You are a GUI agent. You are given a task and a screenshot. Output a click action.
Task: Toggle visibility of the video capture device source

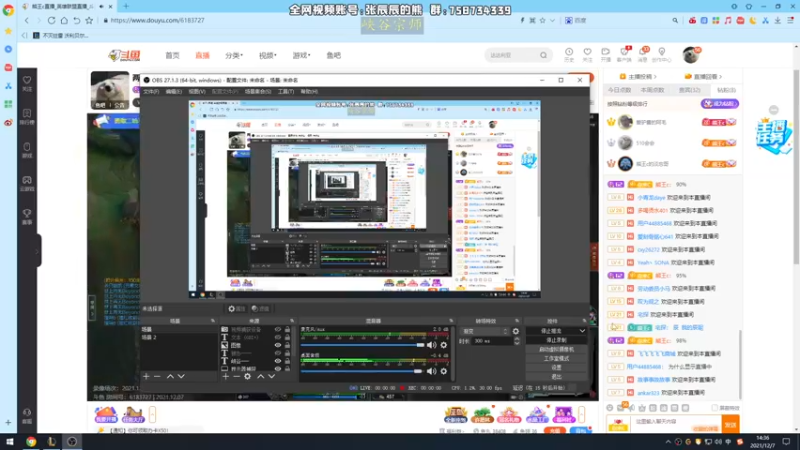click(278, 330)
